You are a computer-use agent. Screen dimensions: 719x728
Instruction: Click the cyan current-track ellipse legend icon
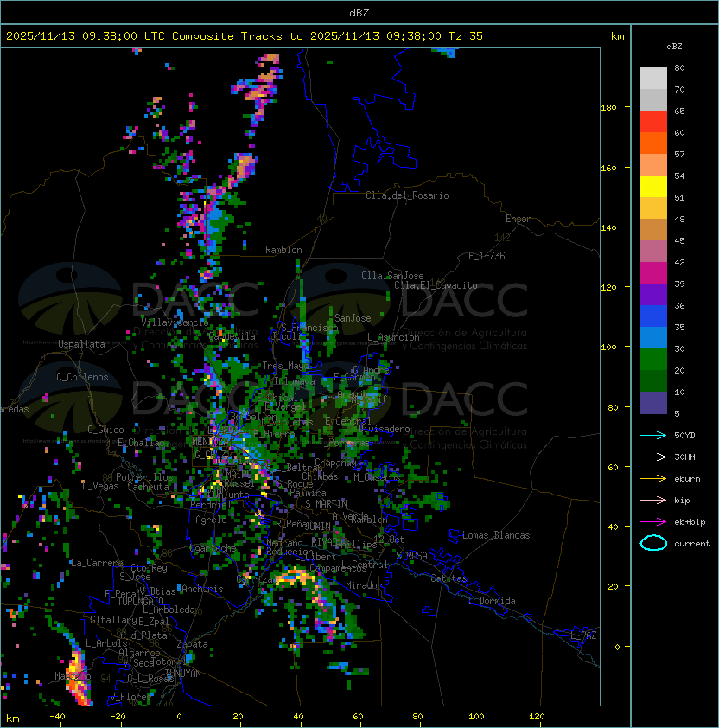[x=653, y=543]
